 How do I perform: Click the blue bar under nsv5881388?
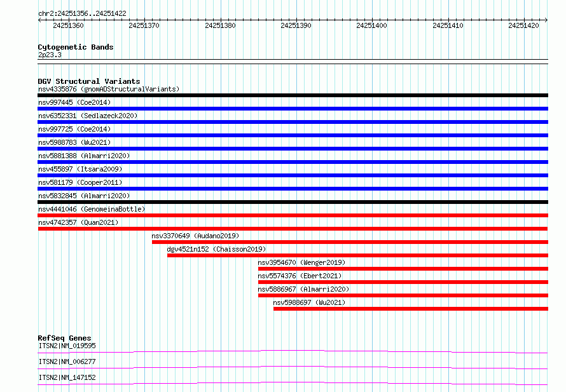pos(293,162)
